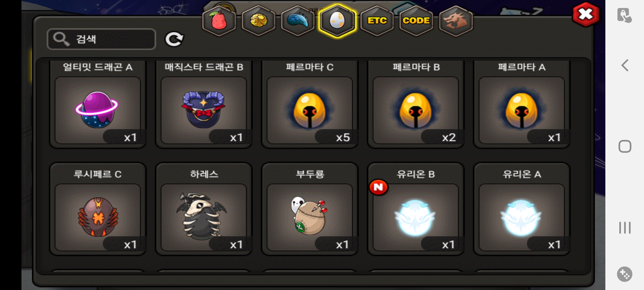644x290 pixels.
Task: Click the refresh arrow next to search
Action: [174, 39]
